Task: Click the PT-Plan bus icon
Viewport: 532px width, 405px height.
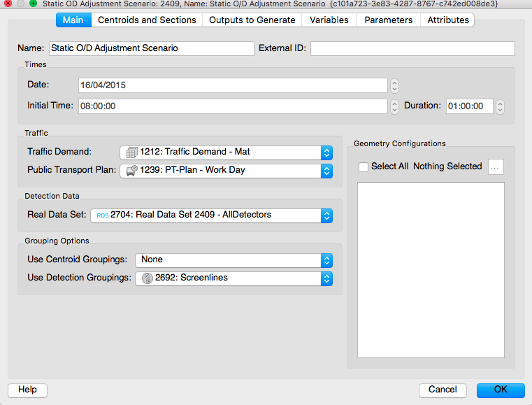Action: point(131,171)
